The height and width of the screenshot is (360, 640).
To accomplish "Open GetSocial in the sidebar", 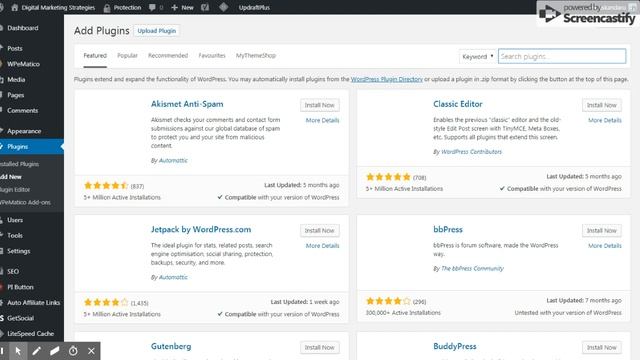I will [x=20, y=318].
